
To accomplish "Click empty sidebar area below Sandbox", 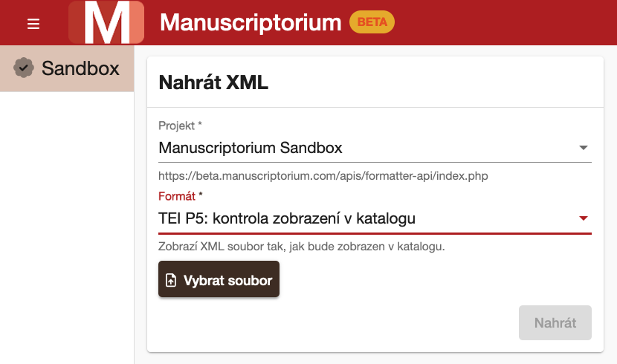I will point(67,228).
